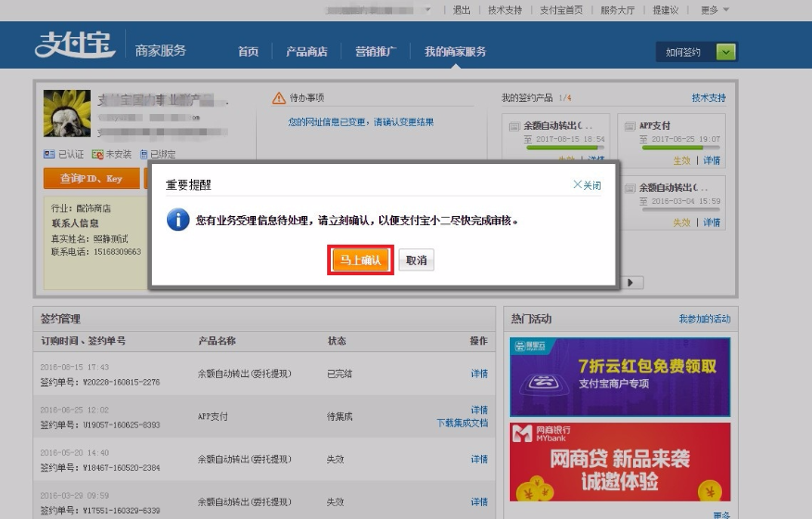This screenshot has width=812, height=519.
Task: Click the 已完结 status text
Action: click(339, 373)
